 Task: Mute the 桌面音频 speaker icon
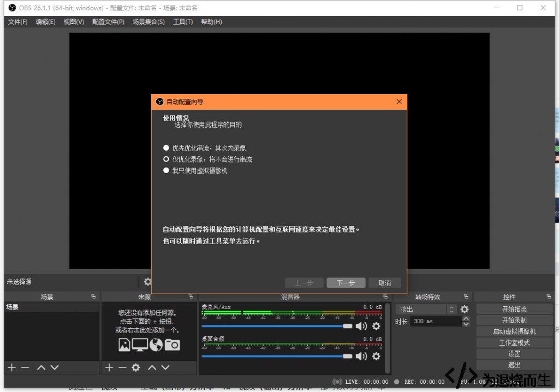coord(361,356)
